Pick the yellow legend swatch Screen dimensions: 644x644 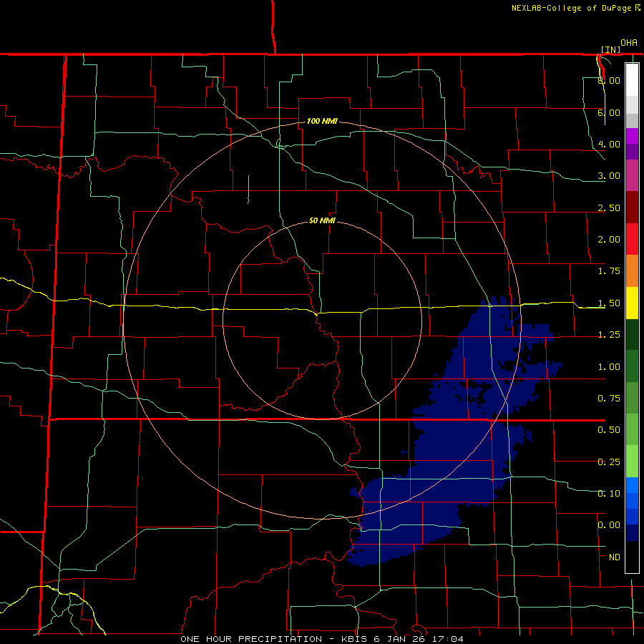pos(632,303)
